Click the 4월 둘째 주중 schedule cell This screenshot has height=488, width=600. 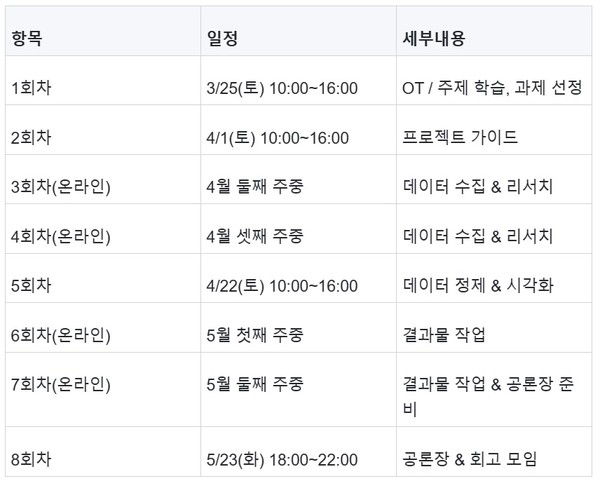coord(254,186)
